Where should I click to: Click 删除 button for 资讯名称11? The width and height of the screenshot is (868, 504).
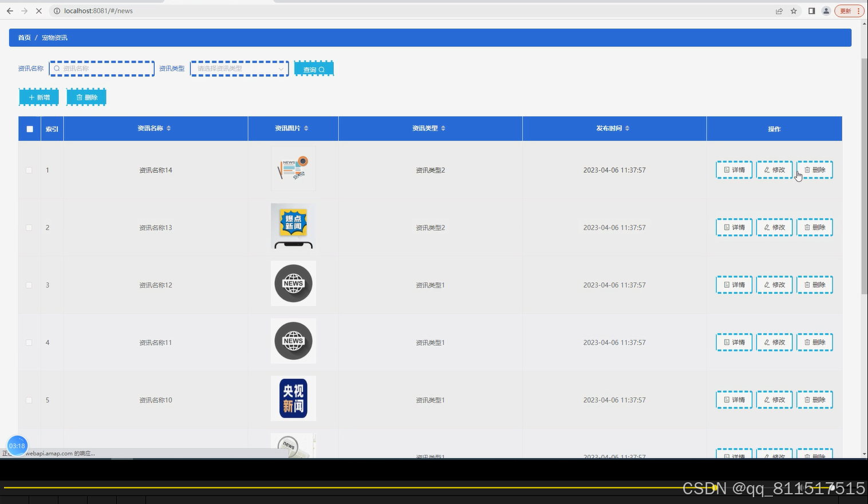[815, 342]
